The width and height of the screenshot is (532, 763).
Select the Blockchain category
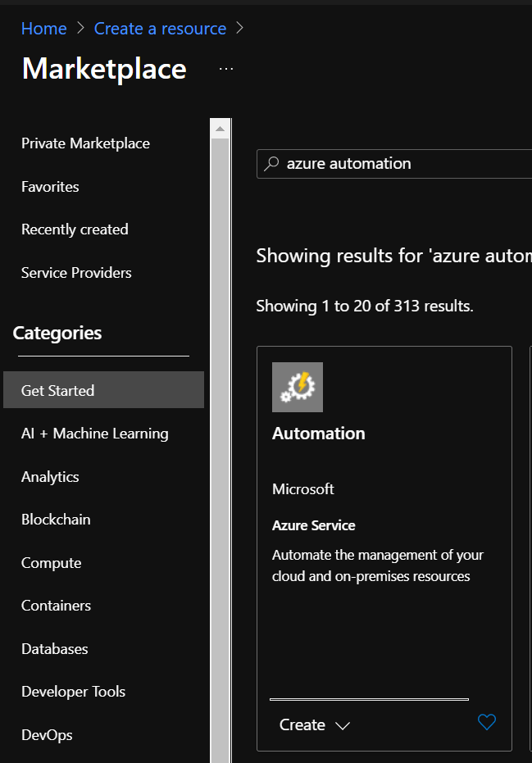tap(56, 520)
